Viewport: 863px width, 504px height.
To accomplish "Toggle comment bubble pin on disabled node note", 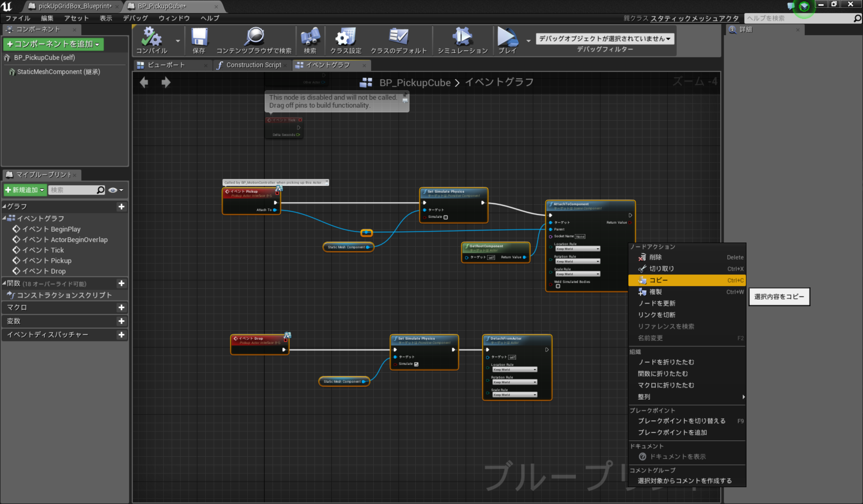I will [x=405, y=95].
